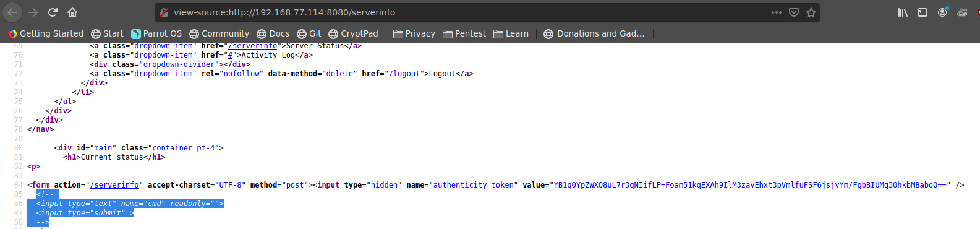Viewport: 980px width, 229px height.
Task: Open the Start bookmark
Action: (x=107, y=33)
